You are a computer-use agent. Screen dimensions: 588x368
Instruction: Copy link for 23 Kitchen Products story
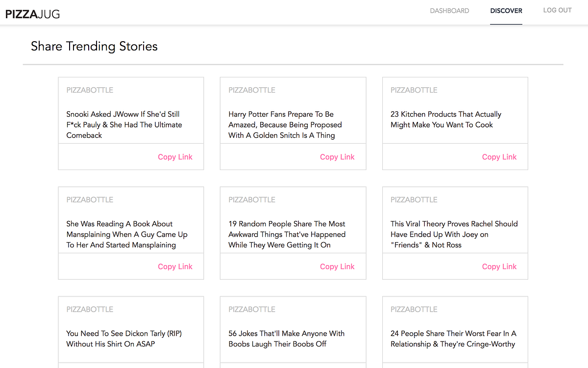tap(499, 157)
